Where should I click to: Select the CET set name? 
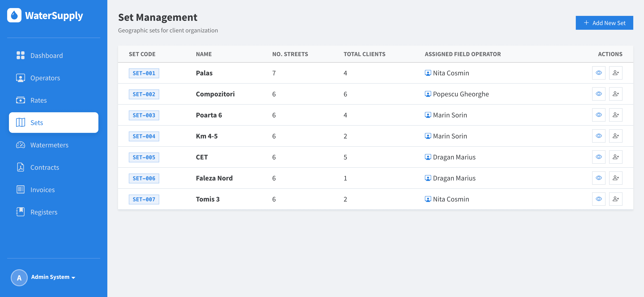202,157
